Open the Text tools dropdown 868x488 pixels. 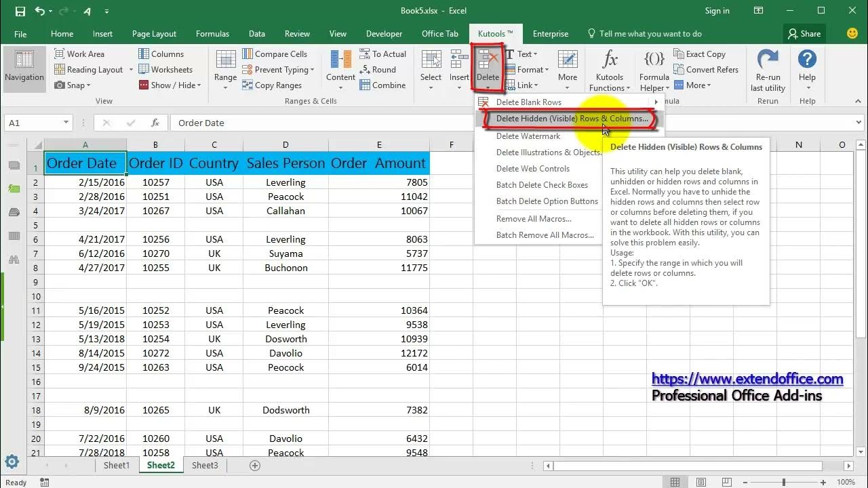pyautogui.click(x=521, y=54)
